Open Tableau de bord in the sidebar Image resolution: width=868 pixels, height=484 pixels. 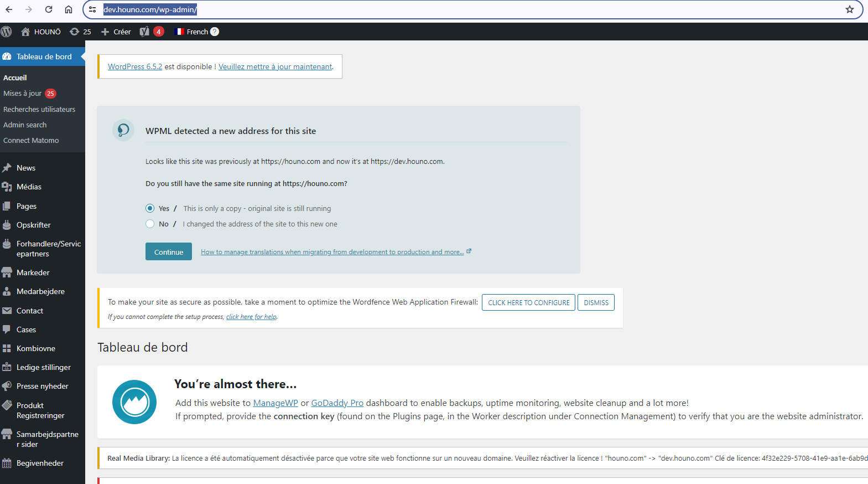[43, 56]
